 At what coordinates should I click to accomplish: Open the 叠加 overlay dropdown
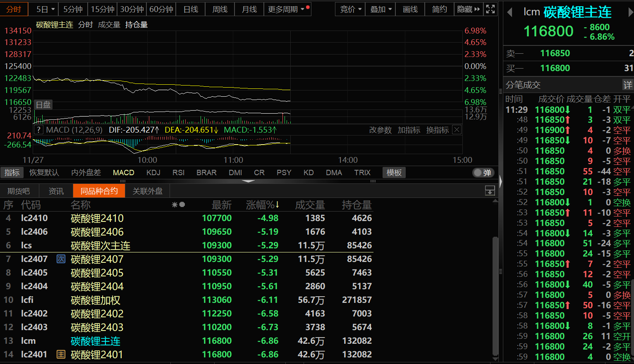point(381,9)
